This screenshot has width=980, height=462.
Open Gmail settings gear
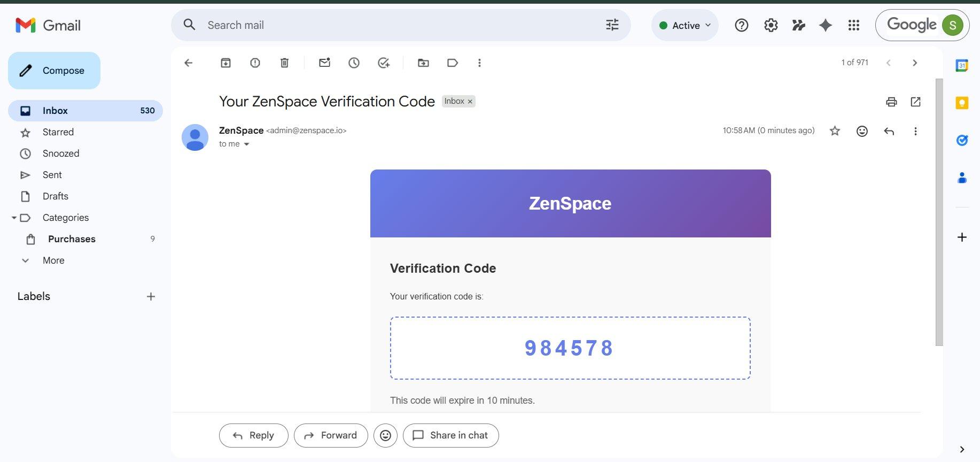click(x=771, y=25)
